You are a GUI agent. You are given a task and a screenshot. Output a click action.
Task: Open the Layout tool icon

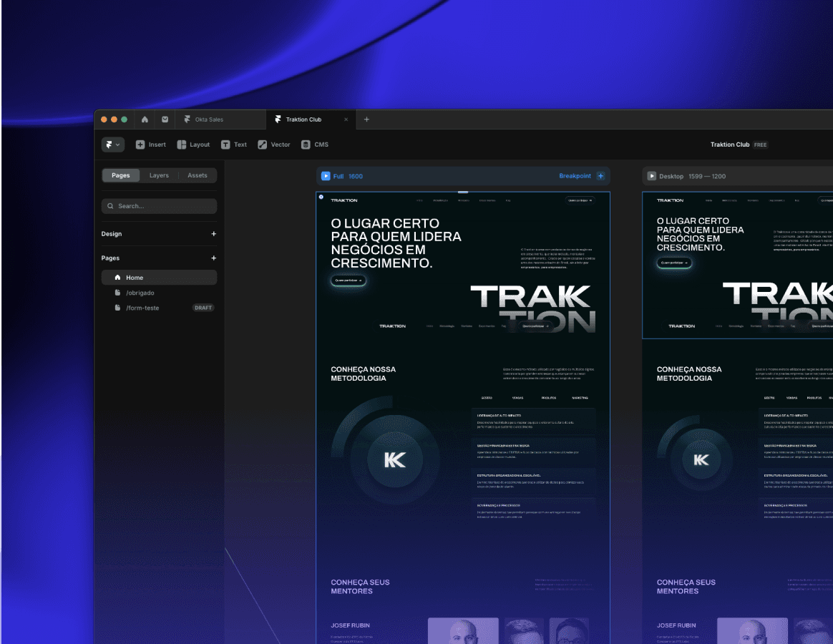182,145
